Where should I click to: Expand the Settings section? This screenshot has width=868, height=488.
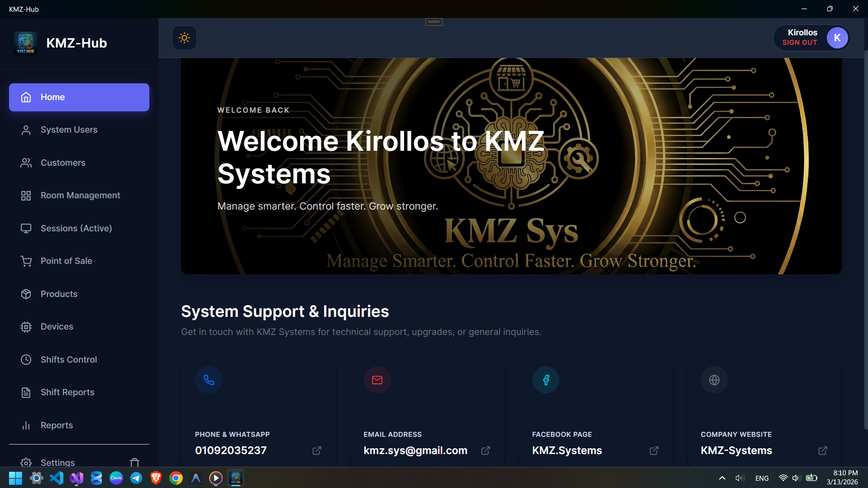[57, 463]
